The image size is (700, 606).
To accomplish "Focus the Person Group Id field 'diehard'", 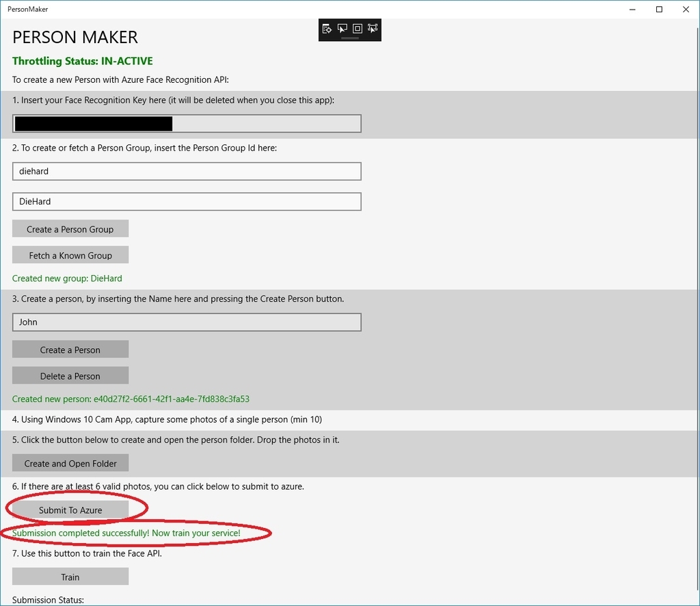I will coord(187,172).
